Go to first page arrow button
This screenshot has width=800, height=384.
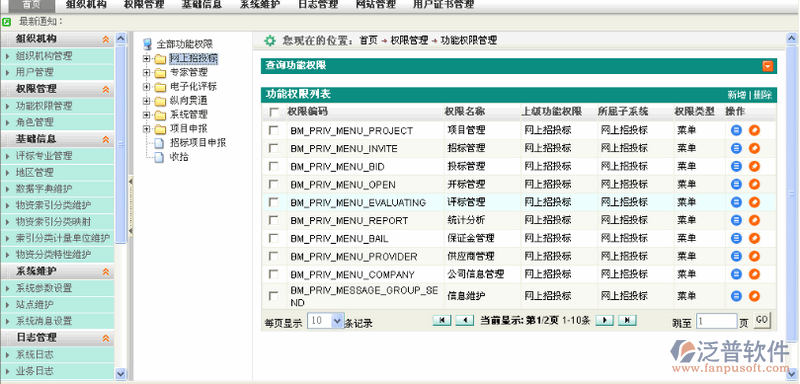tap(442, 320)
